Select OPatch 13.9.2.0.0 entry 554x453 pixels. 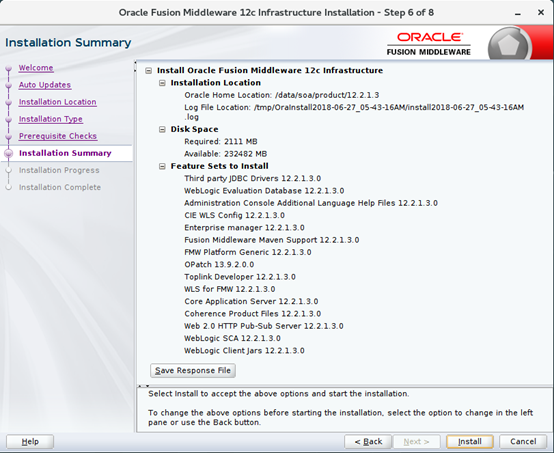coord(219,265)
